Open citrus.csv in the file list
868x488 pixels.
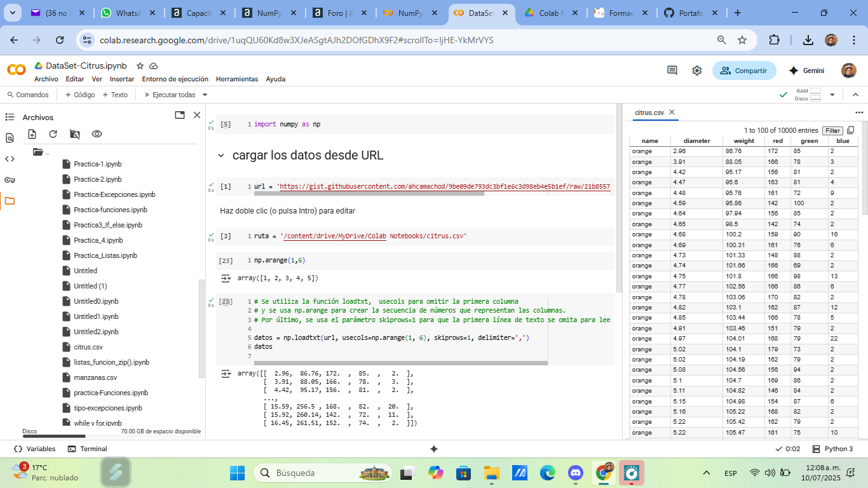tap(88, 347)
